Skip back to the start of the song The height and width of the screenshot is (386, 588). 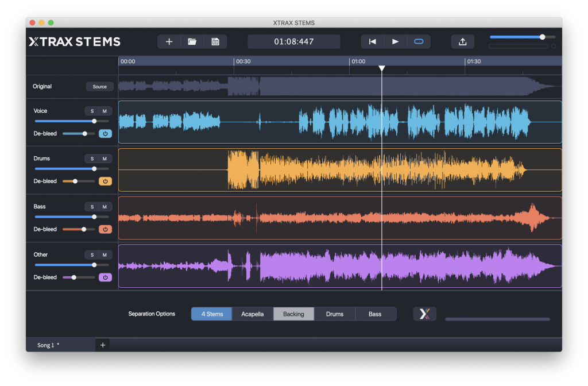[x=372, y=41]
